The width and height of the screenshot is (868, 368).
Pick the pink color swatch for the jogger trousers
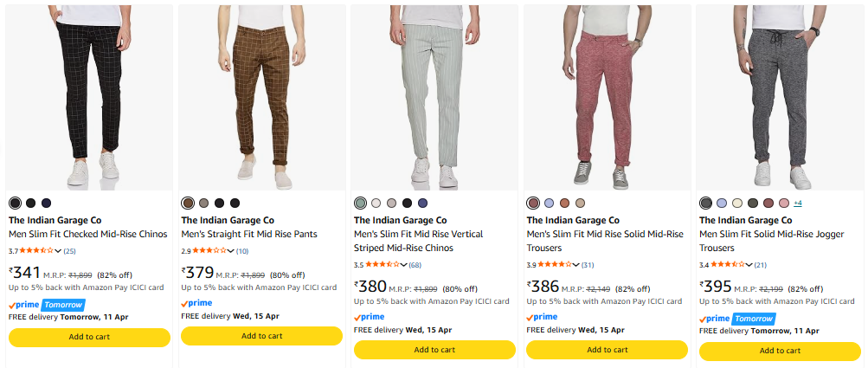coord(784,203)
